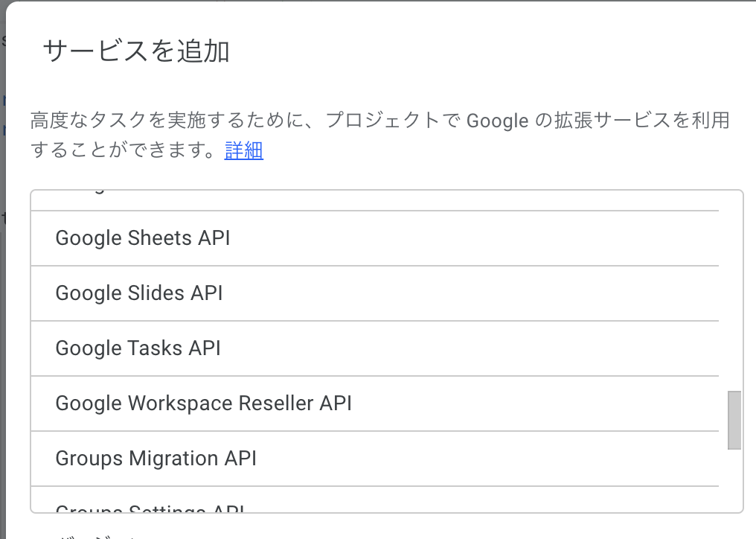756x539 pixels.
Task: Click the cut-off item at list top
Action: pos(82,193)
